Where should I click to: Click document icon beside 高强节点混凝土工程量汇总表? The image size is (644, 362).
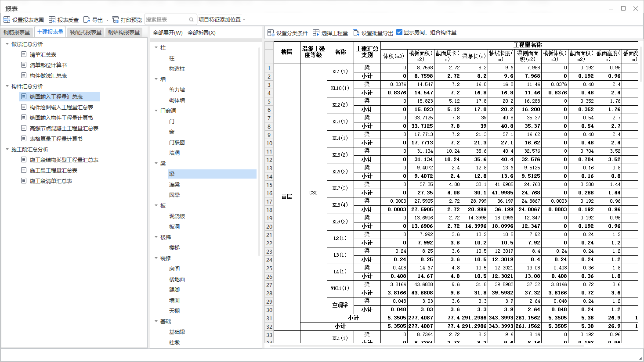pos(24,128)
